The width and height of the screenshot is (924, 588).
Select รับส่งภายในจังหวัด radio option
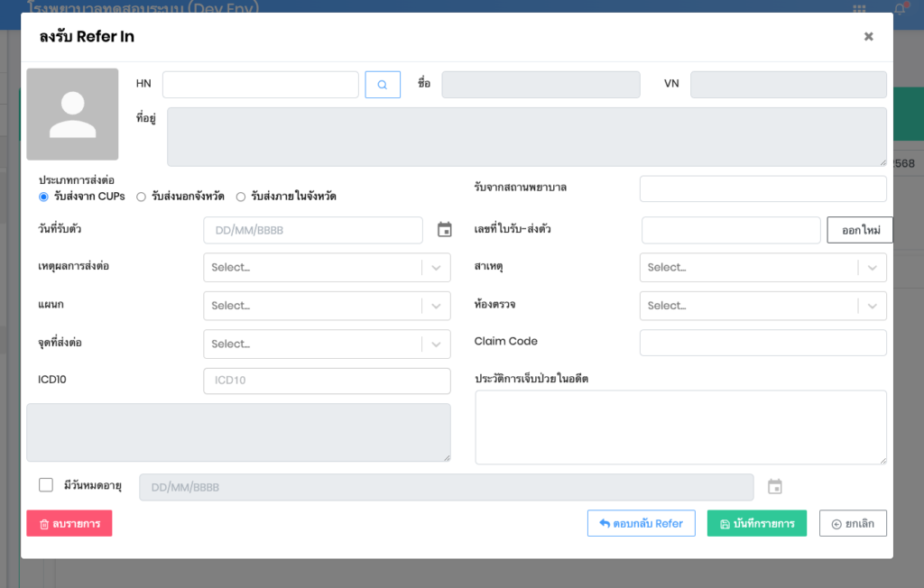[x=241, y=197]
